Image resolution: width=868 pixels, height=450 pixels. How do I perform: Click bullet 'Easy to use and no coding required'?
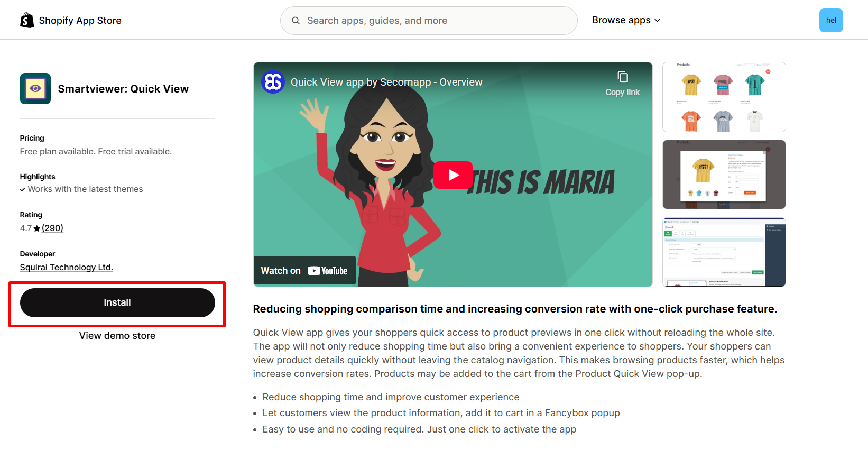(419, 429)
